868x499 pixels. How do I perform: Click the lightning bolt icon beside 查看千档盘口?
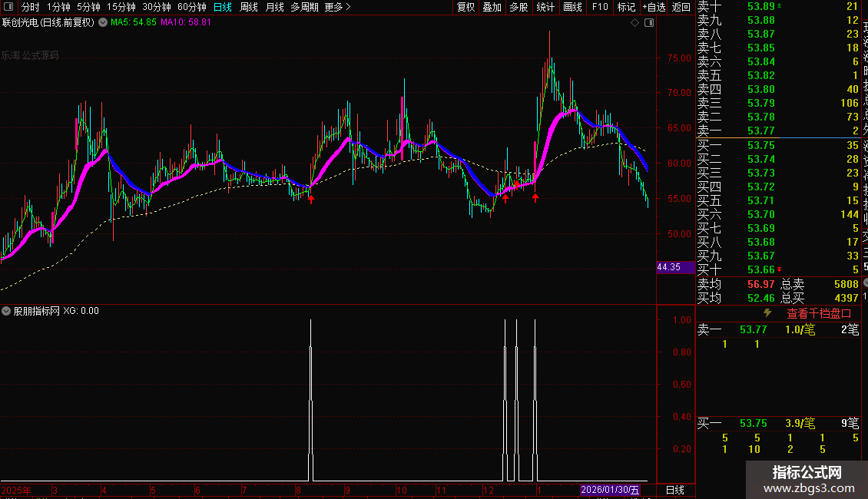pos(768,313)
